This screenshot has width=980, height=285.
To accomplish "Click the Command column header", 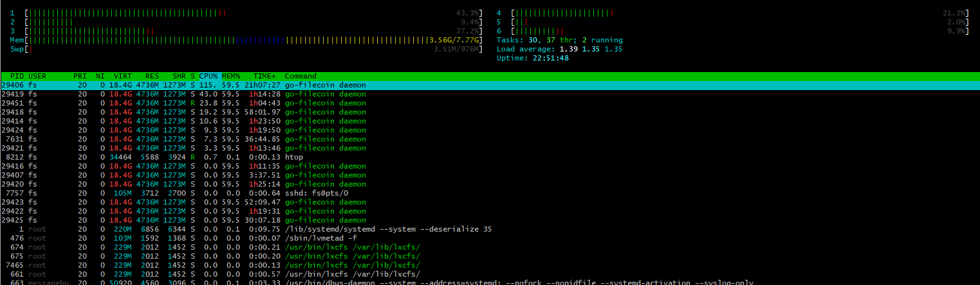I will click(x=300, y=76).
